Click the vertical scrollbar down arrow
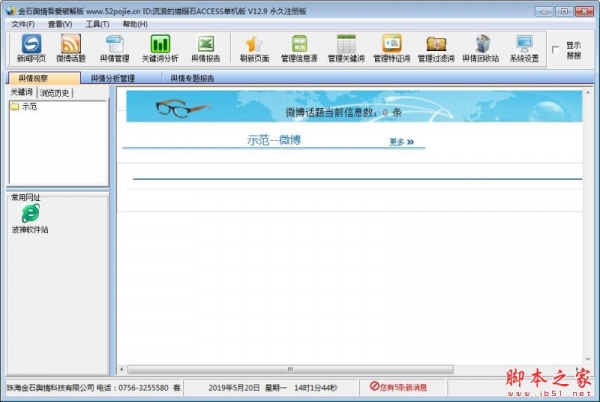 click(588, 360)
